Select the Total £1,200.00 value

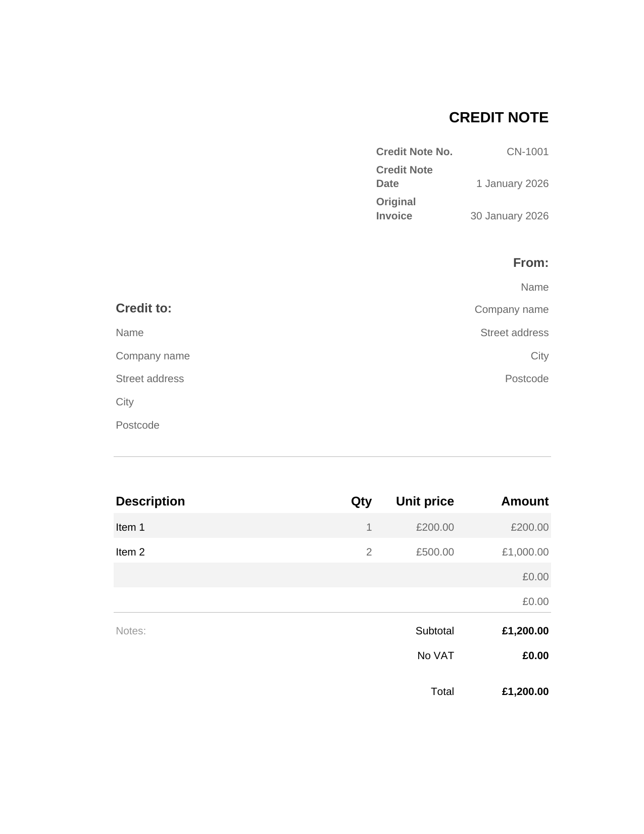(525, 691)
